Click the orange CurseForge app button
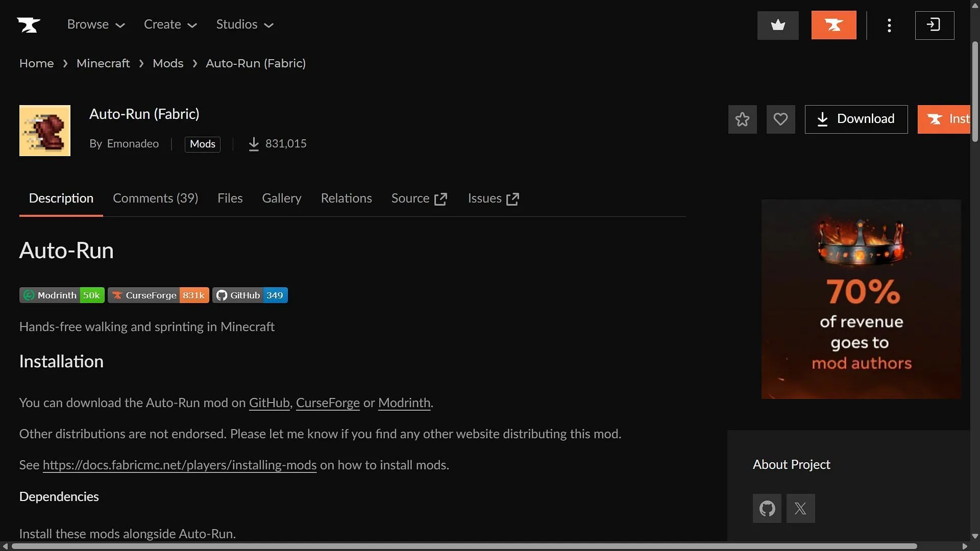The width and height of the screenshot is (980, 551). pyautogui.click(x=834, y=25)
